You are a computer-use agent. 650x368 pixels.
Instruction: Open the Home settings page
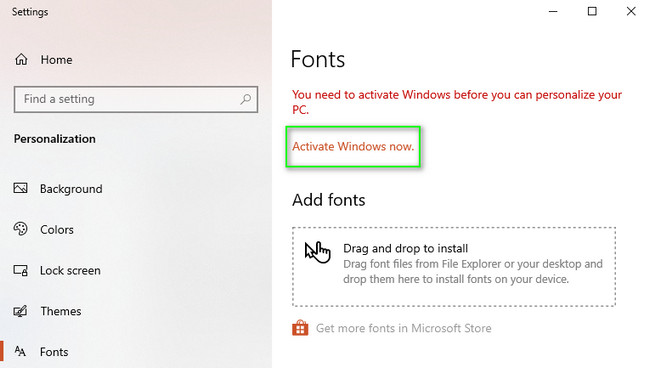pyautogui.click(x=56, y=60)
